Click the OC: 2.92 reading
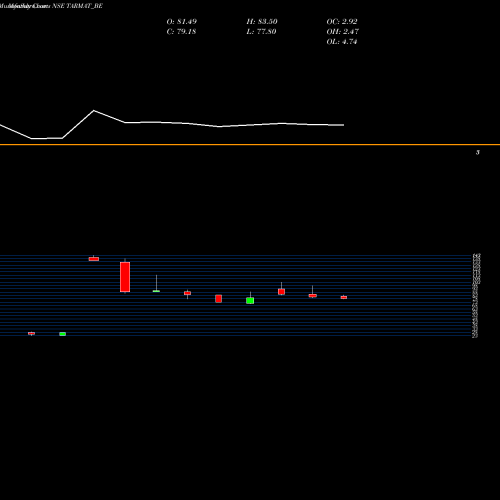 pyautogui.click(x=342, y=22)
